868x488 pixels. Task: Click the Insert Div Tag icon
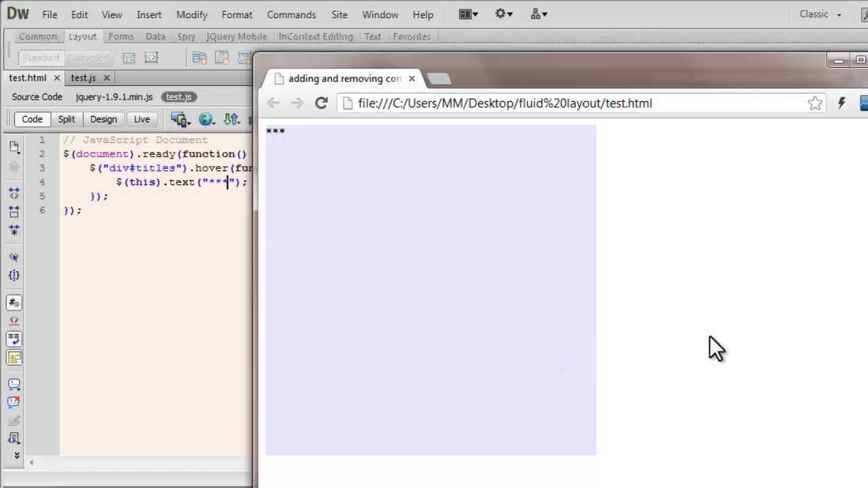click(129, 58)
